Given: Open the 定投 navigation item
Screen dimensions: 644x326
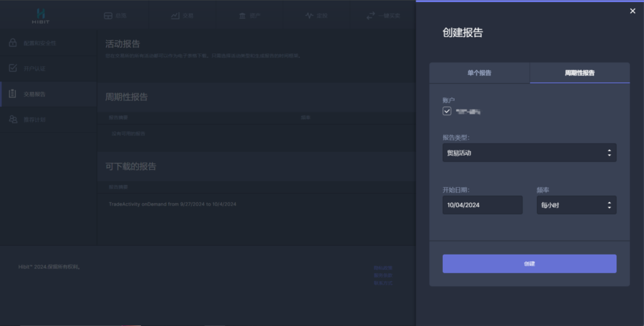Looking at the screenshot, I should click(316, 16).
